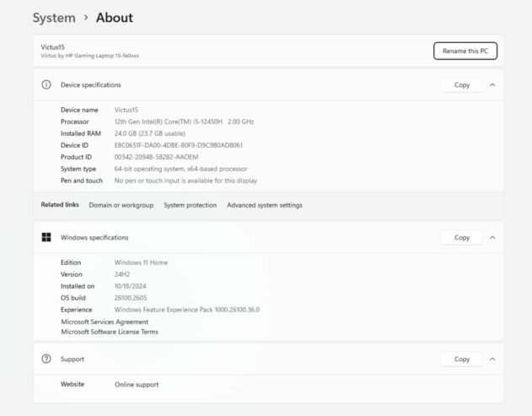Select Pen and touch value text
Viewport: 532px width, 416px height.
tap(185, 181)
